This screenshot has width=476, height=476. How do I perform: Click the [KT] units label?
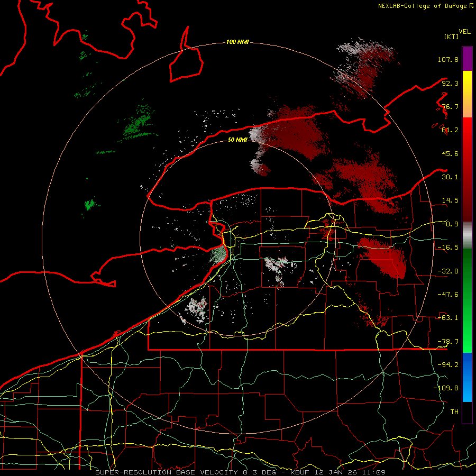tap(452, 36)
